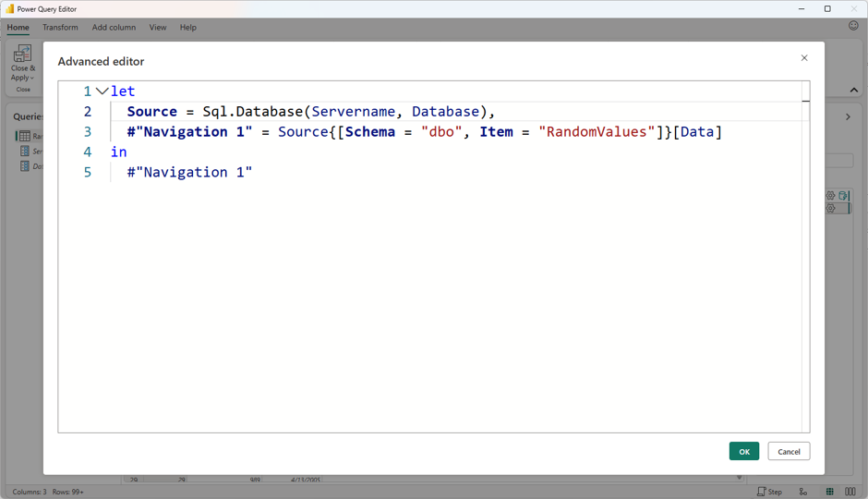Minimize the Power Query Editor window
Screen dimensions: 868x499
pyautogui.click(x=801, y=9)
